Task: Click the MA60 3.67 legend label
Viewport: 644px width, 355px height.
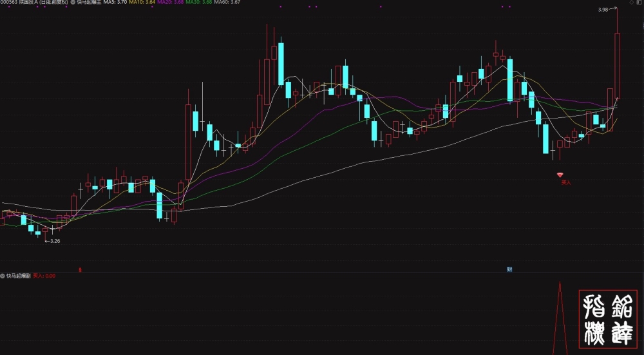Action: pyautogui.click(x=227, y=2)
